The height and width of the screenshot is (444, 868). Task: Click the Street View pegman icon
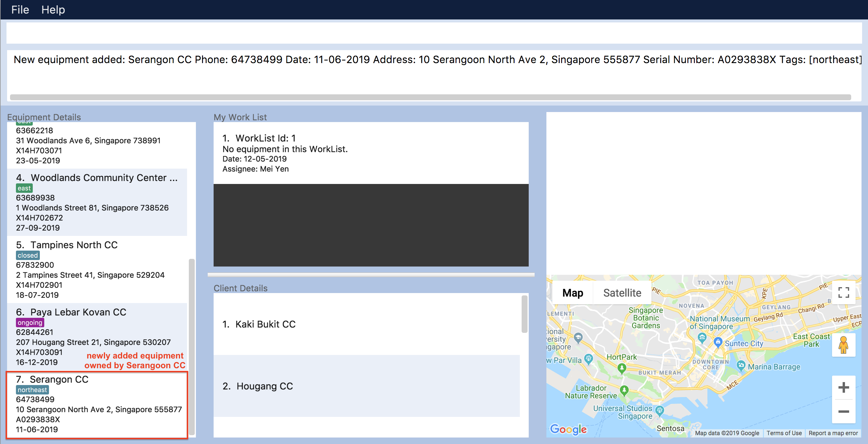point(844,345)
